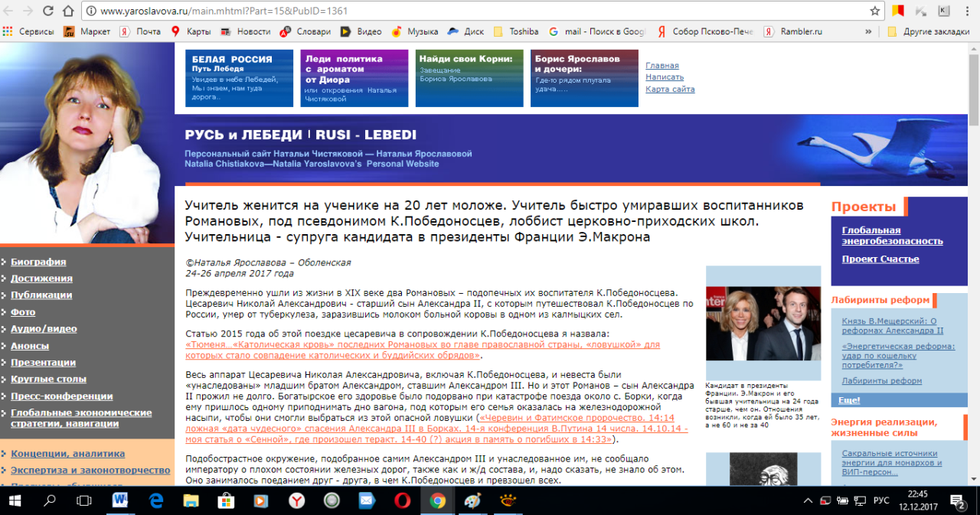The width and height of the screenshot is (980, 515).
Task: Open the Сервисы apps bookmark
Action: click(x=28, y=31)
